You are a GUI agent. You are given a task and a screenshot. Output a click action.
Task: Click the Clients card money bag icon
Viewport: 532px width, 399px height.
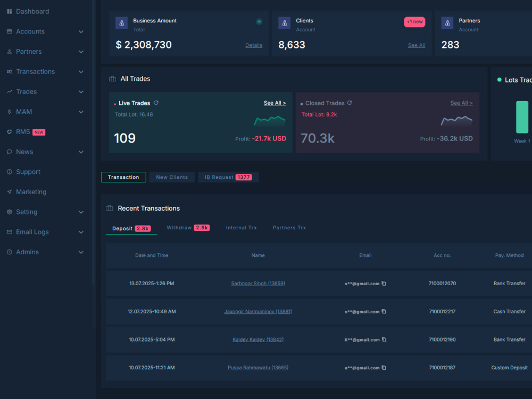(284, 23)
